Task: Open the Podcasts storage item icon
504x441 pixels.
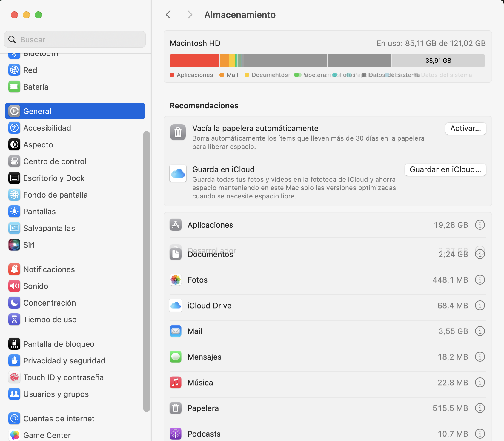Action: coord(176,434)
